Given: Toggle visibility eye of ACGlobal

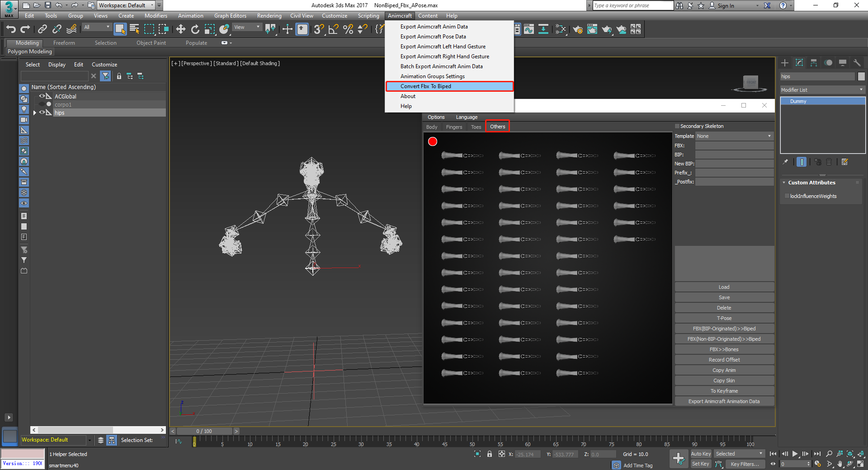Looking at the screenshot, I should click(42, 96).
